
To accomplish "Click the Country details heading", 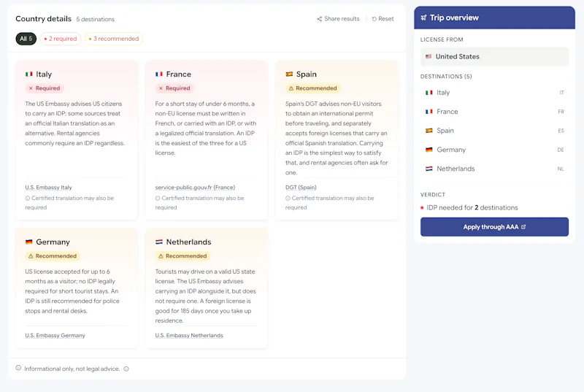I will pos(44,18).
